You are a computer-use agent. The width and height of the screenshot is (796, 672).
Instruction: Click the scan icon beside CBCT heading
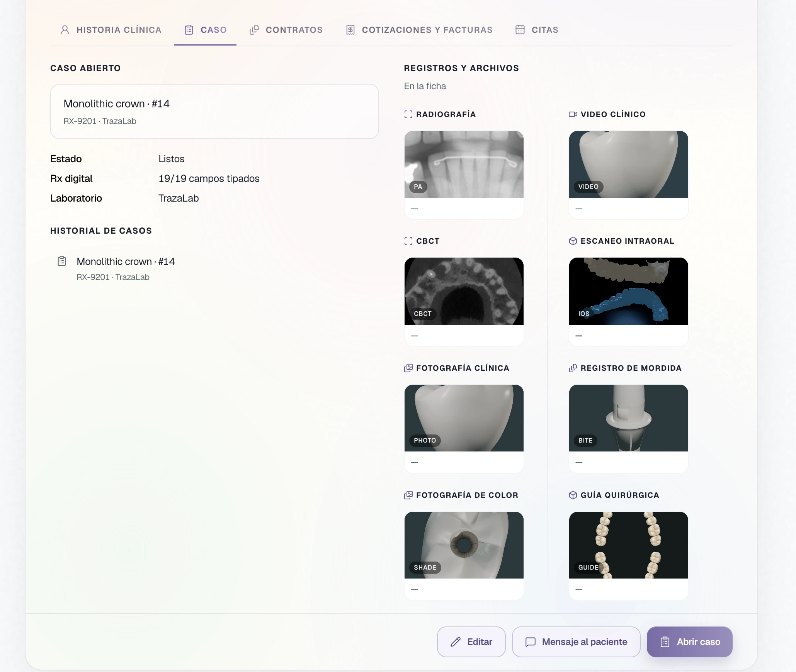click(x=408, y=241)
